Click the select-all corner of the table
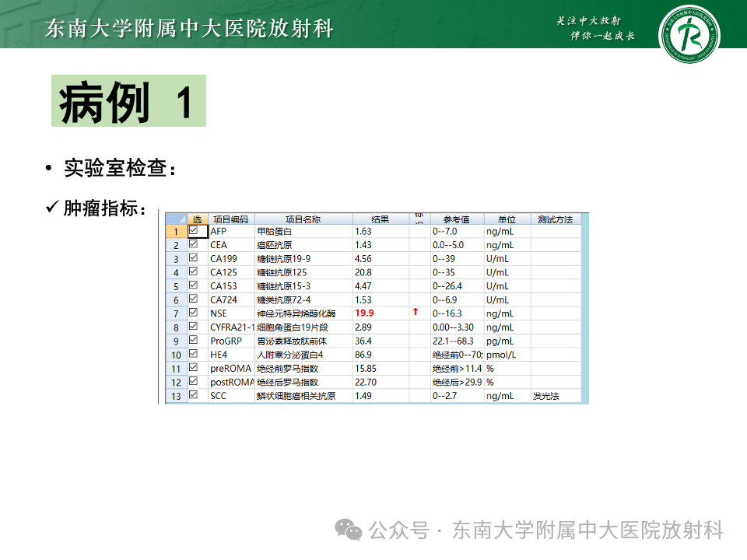 coord(177,219)
